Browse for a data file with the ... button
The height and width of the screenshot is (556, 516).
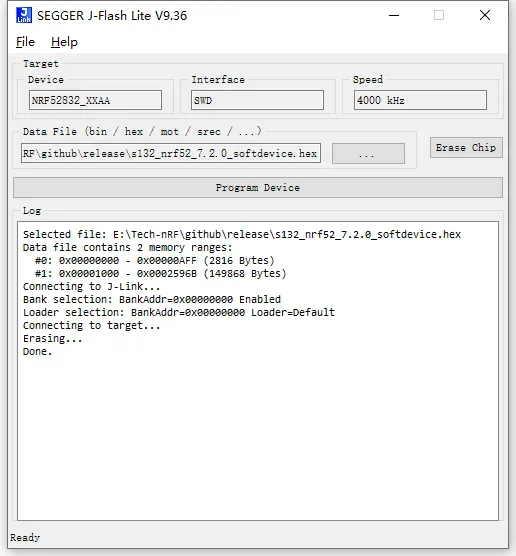click(x=368, y=154)
